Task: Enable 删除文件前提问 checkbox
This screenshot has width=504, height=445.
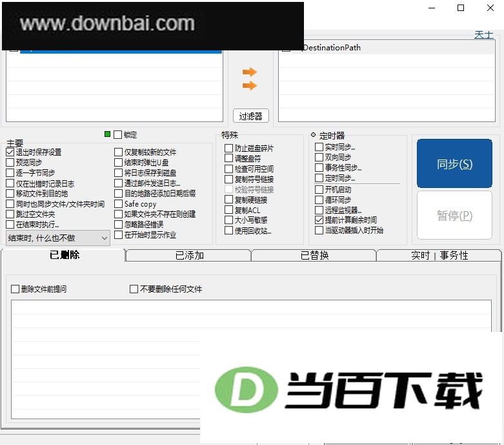Action: point(15,289)
